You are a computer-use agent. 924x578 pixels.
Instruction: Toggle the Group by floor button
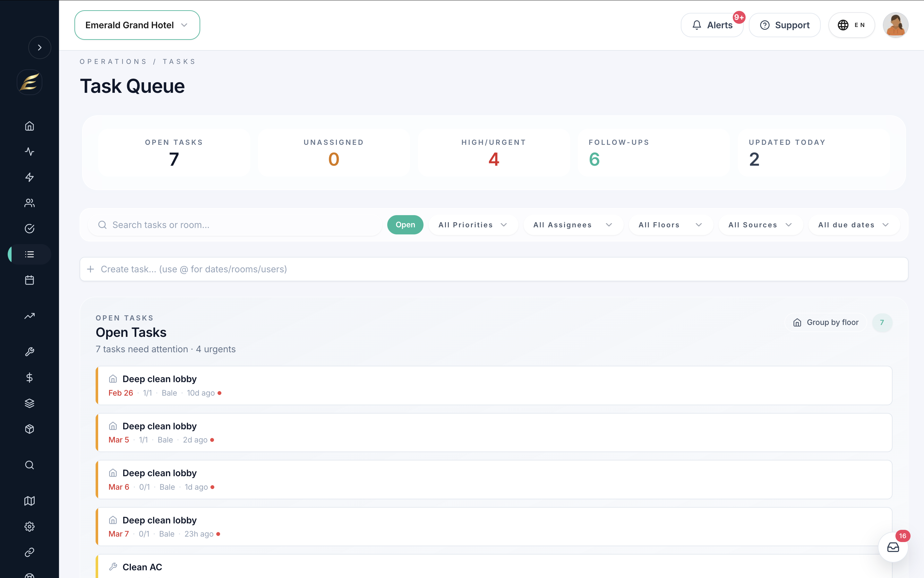(826, 323)
